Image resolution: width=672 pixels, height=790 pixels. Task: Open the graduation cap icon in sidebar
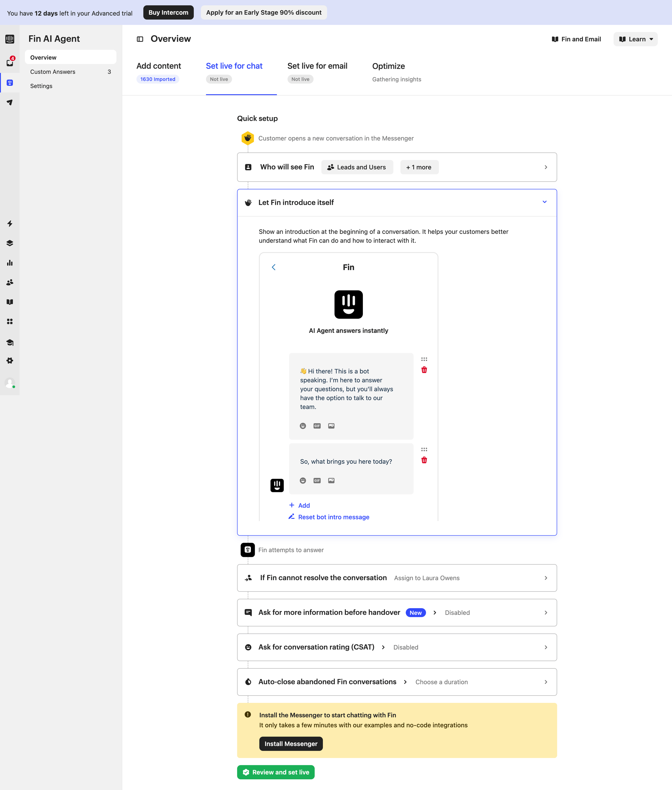(x=10, y=342)
